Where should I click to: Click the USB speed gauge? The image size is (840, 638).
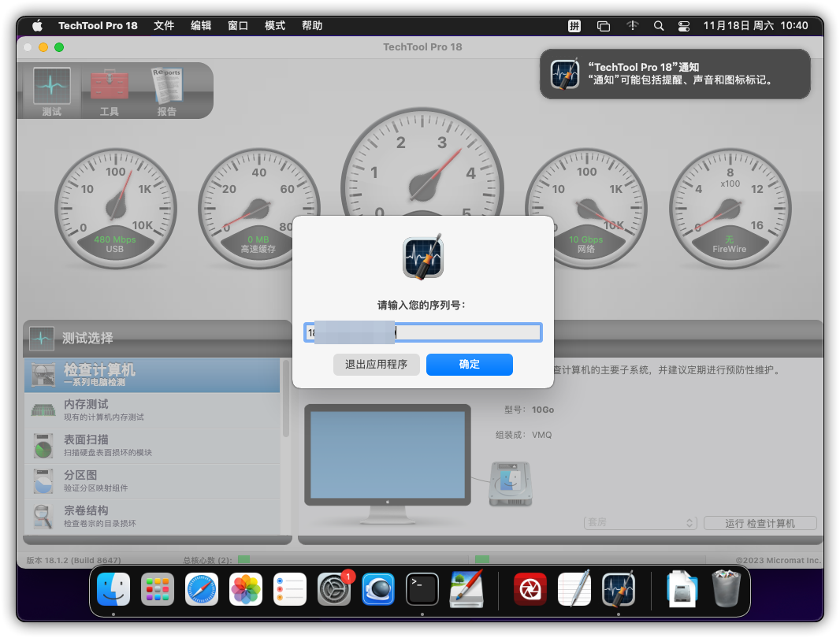click(x=115, y=209)
